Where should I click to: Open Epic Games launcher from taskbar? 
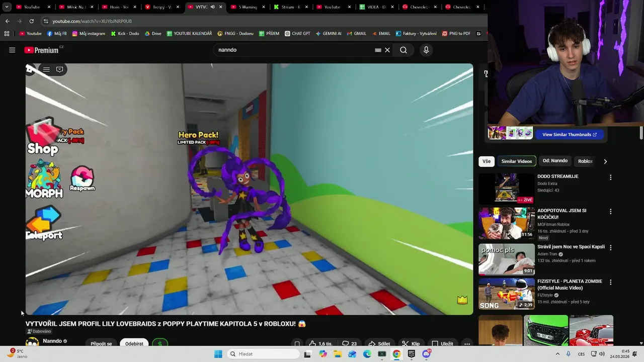point(412,354)
